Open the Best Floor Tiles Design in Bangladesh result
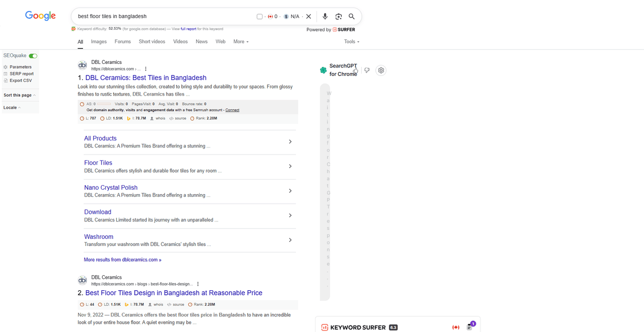 tap(174, 293)
